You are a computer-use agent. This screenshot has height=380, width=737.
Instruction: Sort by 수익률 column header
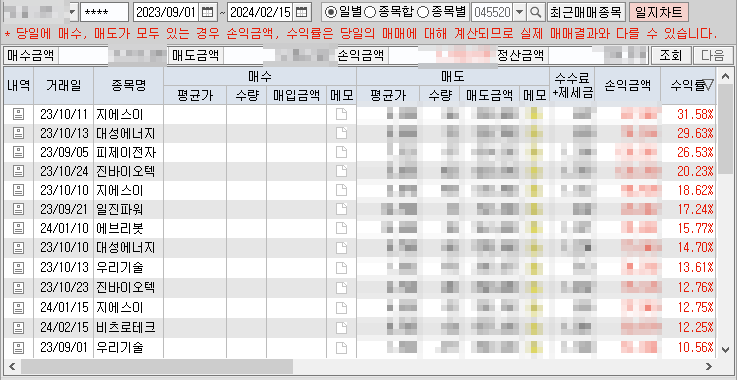click(x=688, y=85)
